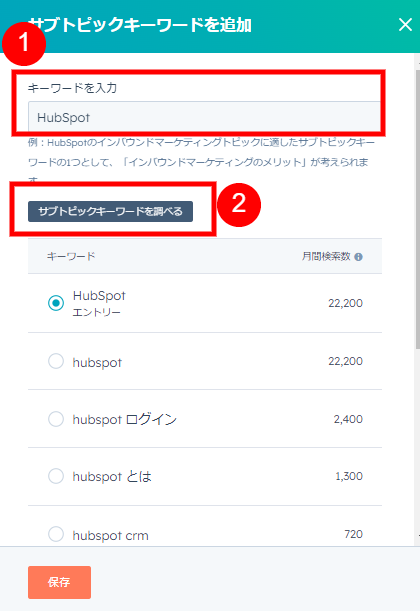Click the サブトピックキーワードを追加 dialog title
420x611 pixels.
[x=140, y=25]
